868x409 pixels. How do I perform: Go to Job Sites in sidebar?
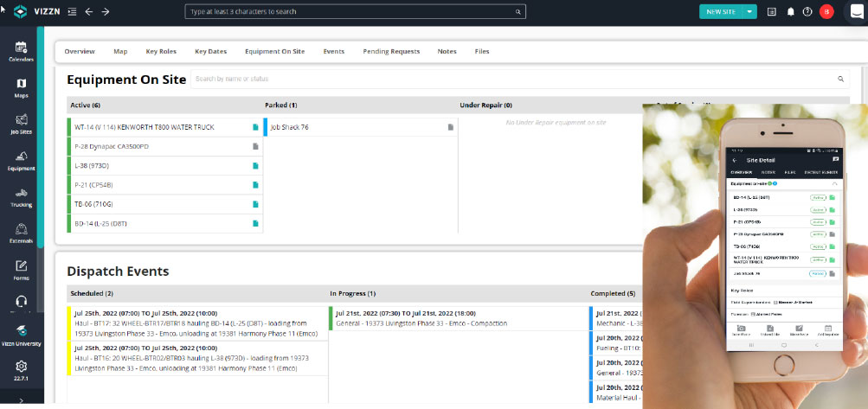(21, 125)
